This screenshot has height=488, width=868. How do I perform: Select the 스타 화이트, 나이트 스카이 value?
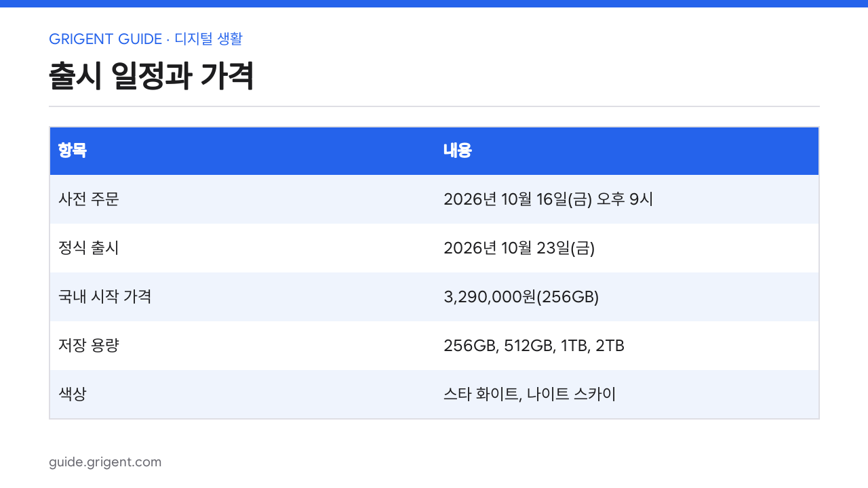[530, 394]
